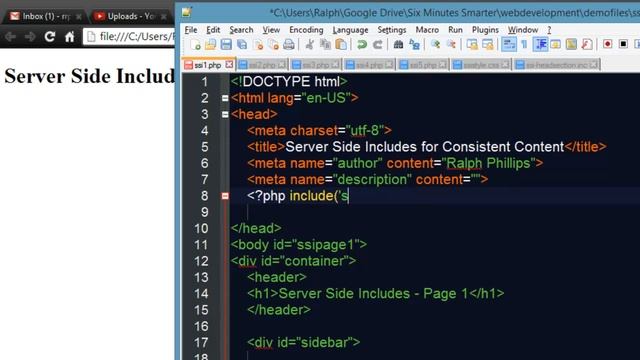This screenshot has width=640, height=360.
Task: Toggle Synchronize Vertical Scrolling
Action: (472, 44)
